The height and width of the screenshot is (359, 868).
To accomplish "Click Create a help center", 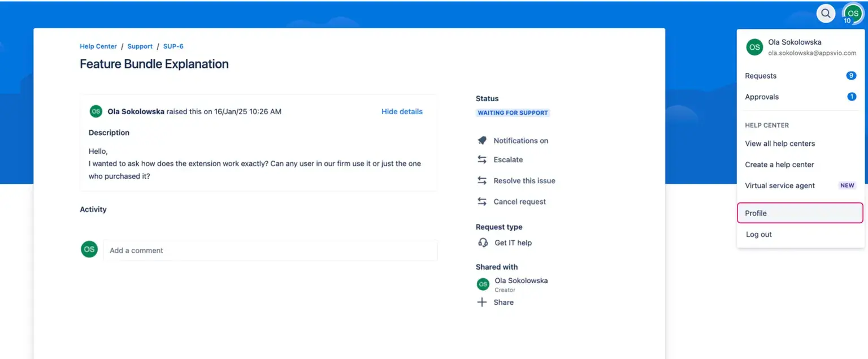I will click(779, 165).
